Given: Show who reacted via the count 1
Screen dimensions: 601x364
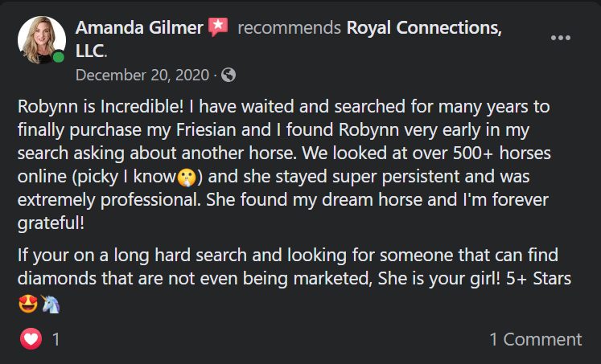Looking at the screenshot, I should click(x=56, y=339).
